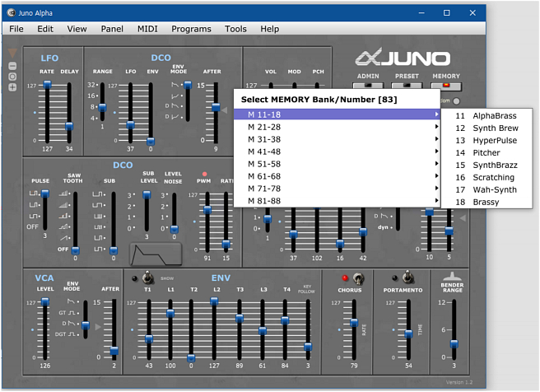This screenshot has width=540, height=392.
Task: Open the Panel menu
Action: click(112, 29)
